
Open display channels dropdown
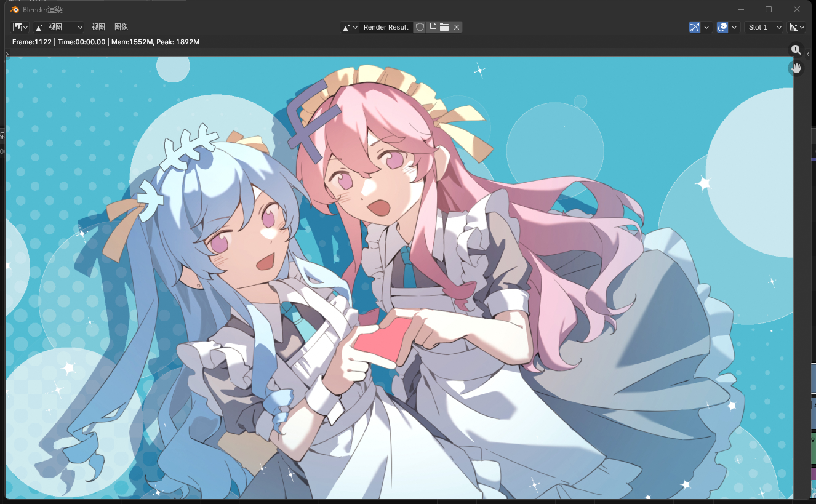point(797,27)
